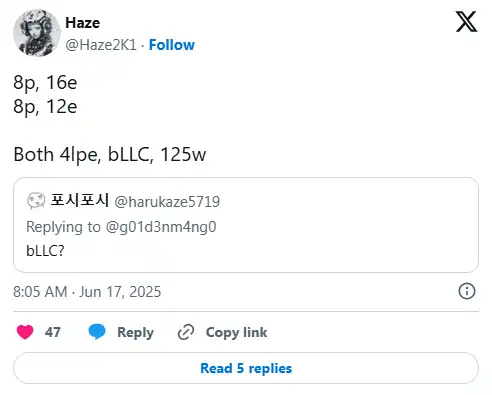
Task: Click the X logo icon
Action: (x=466, y=21)
